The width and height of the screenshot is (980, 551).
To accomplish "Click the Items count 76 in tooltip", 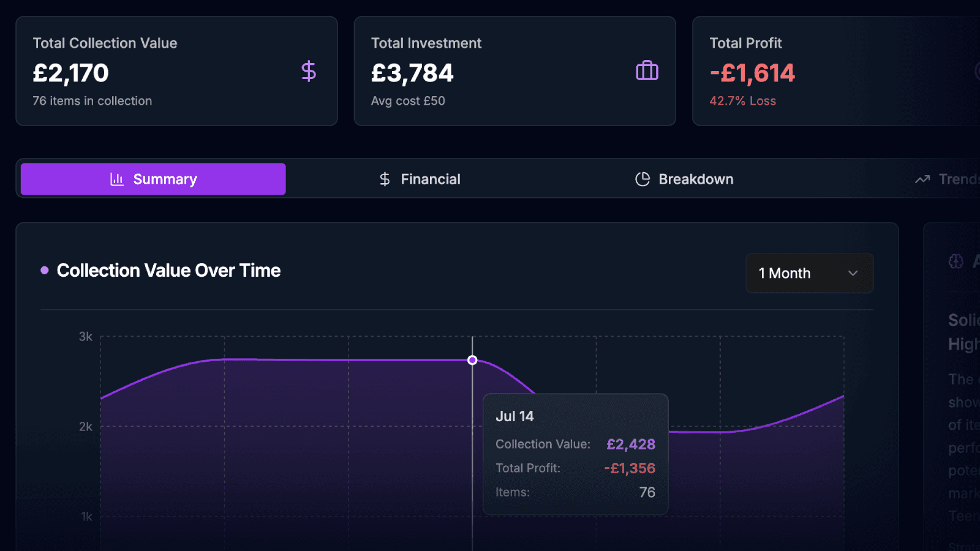I will pyautogui.click(x=647, y=492).
